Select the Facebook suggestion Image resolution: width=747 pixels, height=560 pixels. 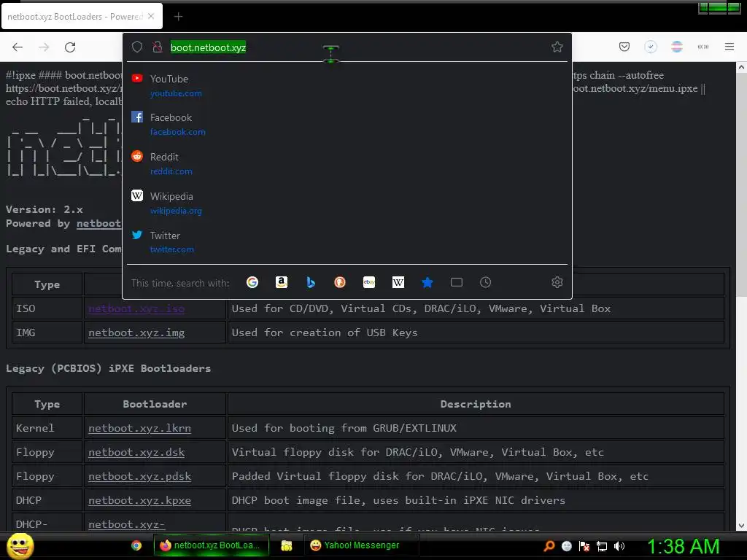[347, 124]
